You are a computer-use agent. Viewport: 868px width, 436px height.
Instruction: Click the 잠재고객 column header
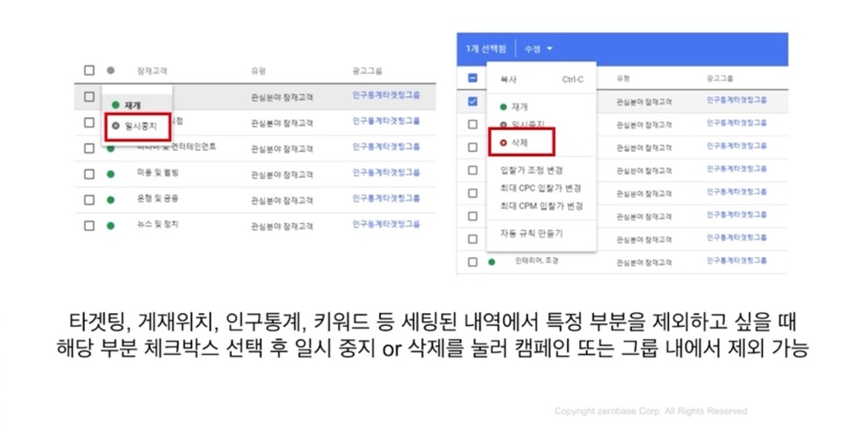point(153,71)
